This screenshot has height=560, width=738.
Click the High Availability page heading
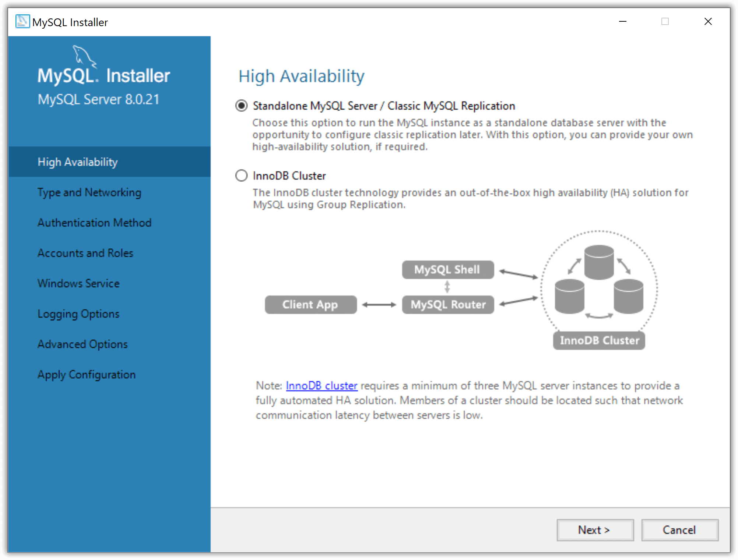pos(301,77)
